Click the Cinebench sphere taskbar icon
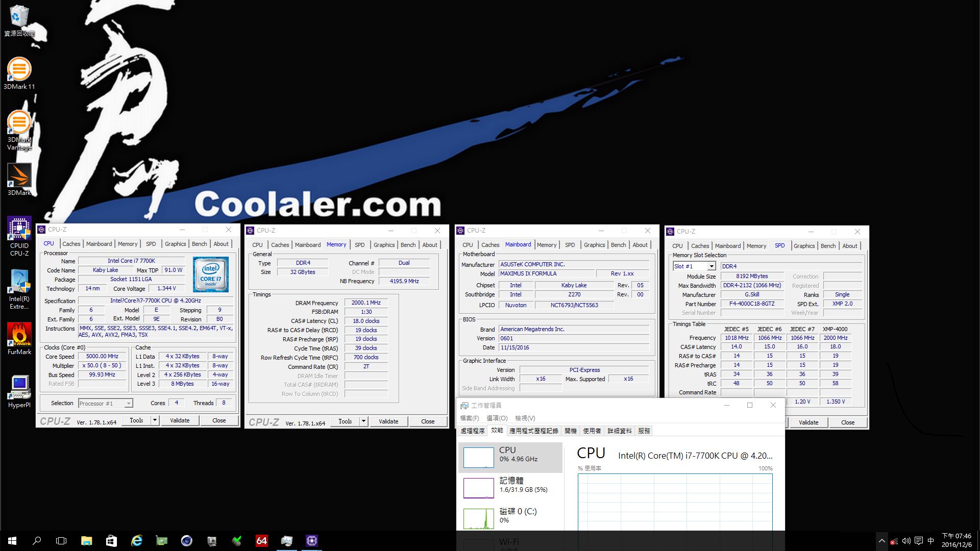The image size is (980, 551). tap(186, 541)
